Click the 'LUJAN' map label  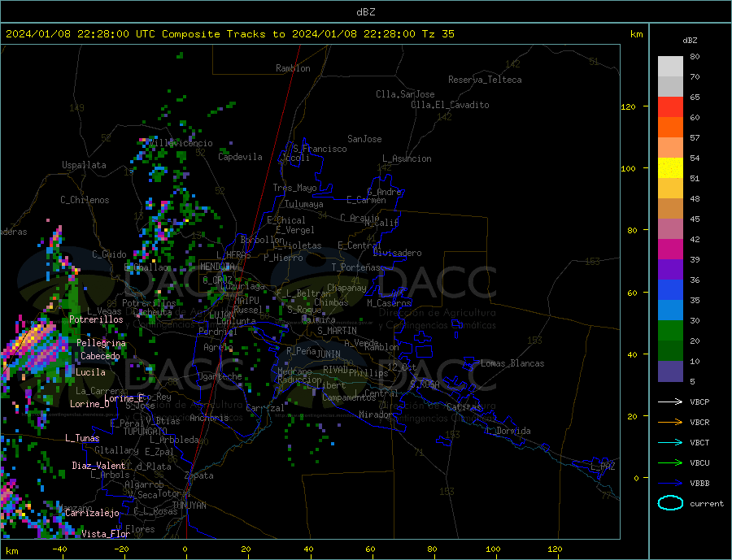click(x=222, y=315)
